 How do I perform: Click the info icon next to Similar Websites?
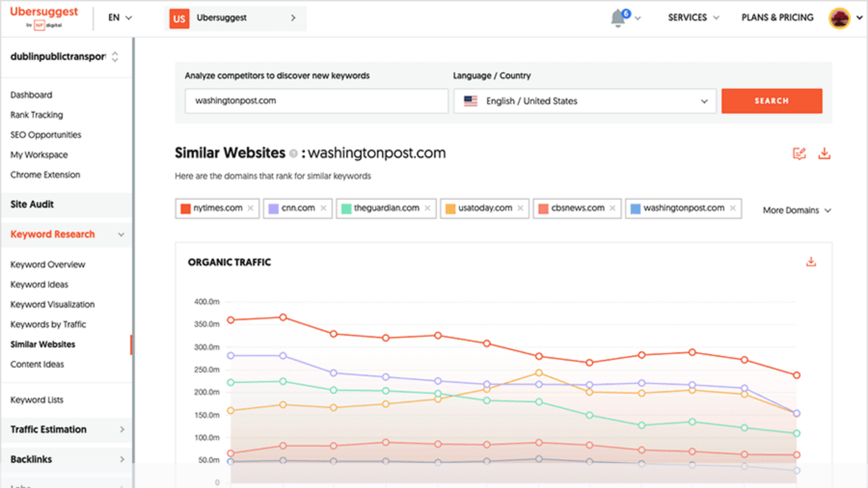(x=293, y=153)
